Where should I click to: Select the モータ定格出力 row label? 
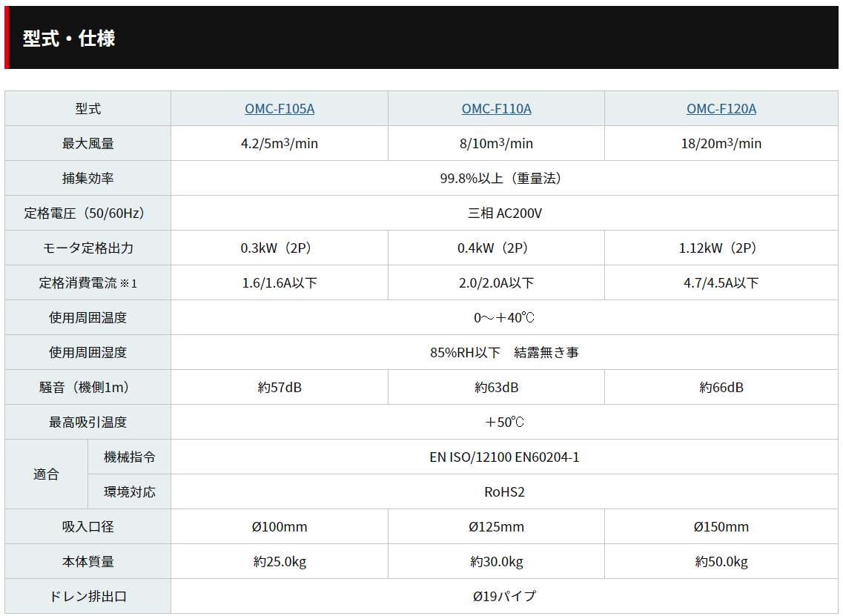(88, 248)
